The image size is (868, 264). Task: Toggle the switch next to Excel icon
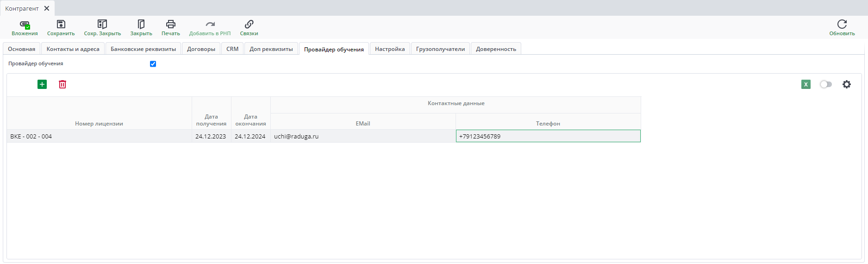(x=825, y=84)
